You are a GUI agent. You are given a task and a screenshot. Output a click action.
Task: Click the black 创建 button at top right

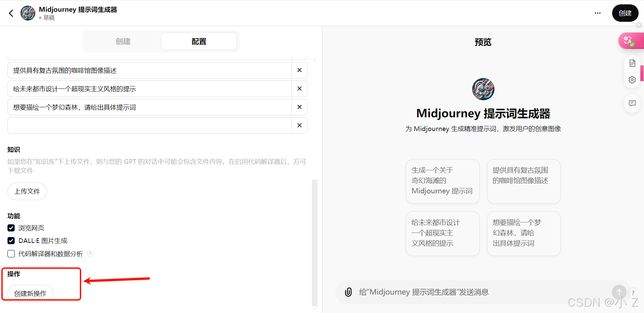point(625,13)
